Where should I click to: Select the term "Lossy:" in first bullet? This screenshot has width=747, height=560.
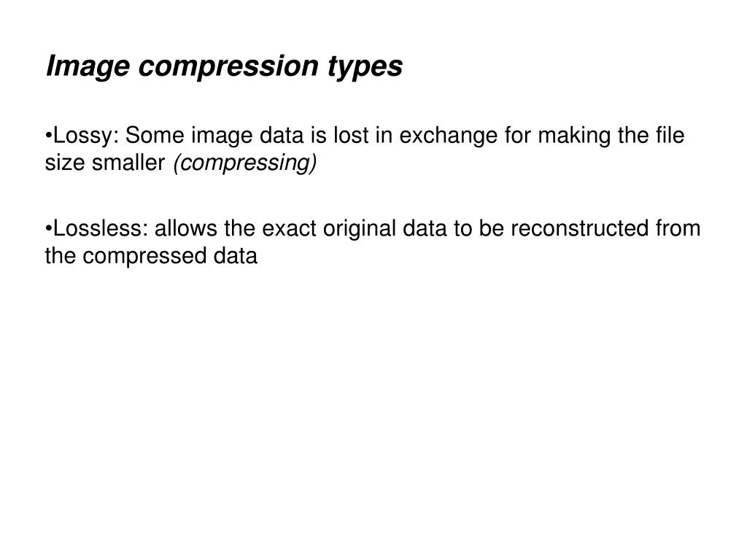point(86,136)
